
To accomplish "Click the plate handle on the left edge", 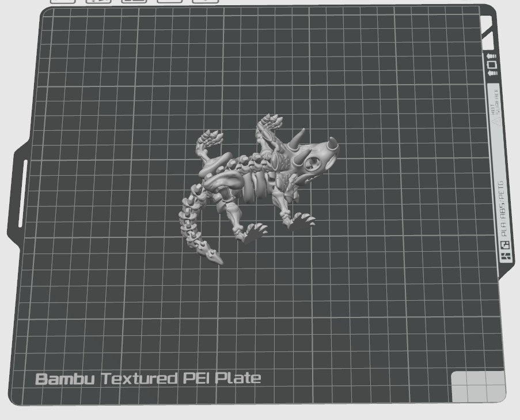I will pyautogui.click(x=22, y=194).
